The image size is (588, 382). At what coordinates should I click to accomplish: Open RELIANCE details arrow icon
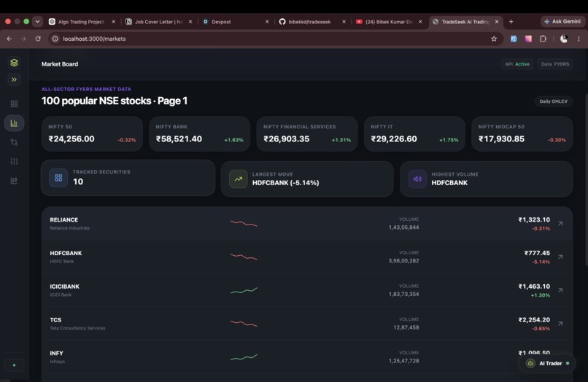coord(560,223)
